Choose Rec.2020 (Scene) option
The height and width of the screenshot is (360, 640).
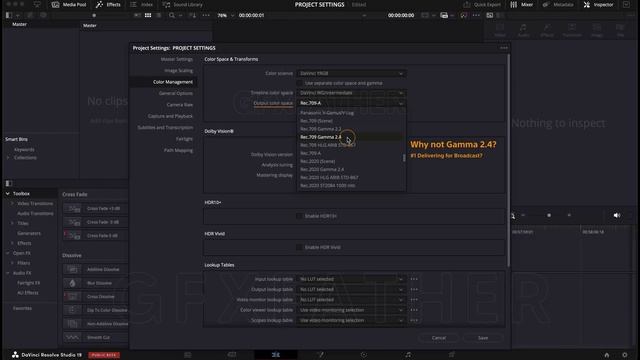pyautogui.click(x=318, y=162)
